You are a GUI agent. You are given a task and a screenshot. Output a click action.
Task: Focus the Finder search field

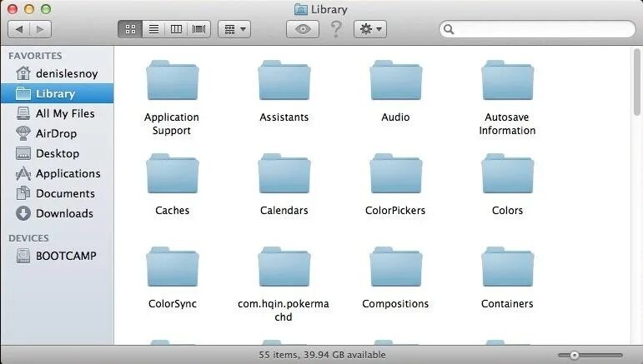click(x=537, y=29)
